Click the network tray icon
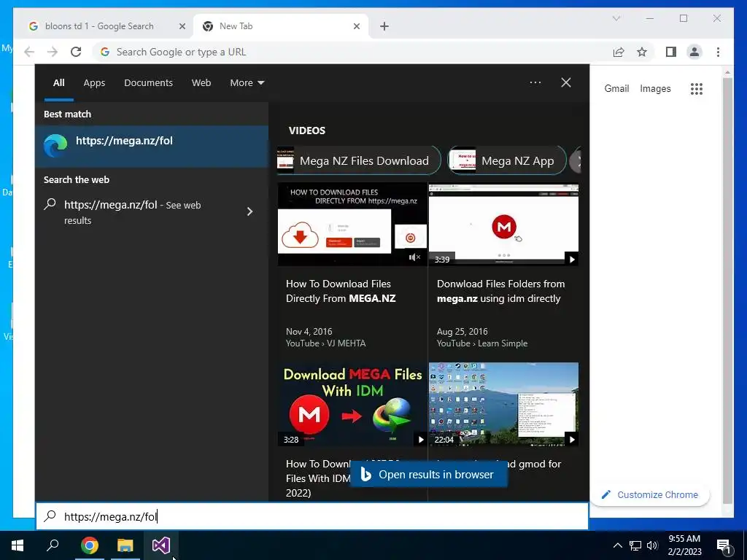747x560 pixels. (635, 545)
